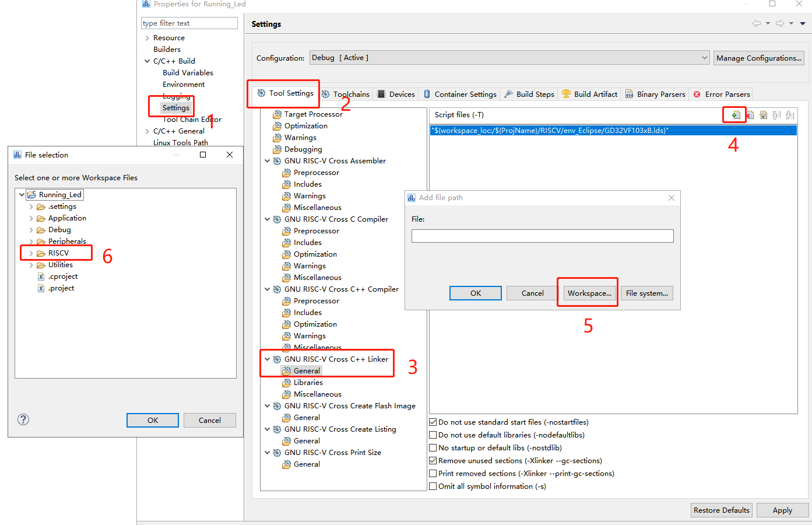The image size is (812, 525).
Task: Toggle Do not use standard start files
Action: [433, 422]
